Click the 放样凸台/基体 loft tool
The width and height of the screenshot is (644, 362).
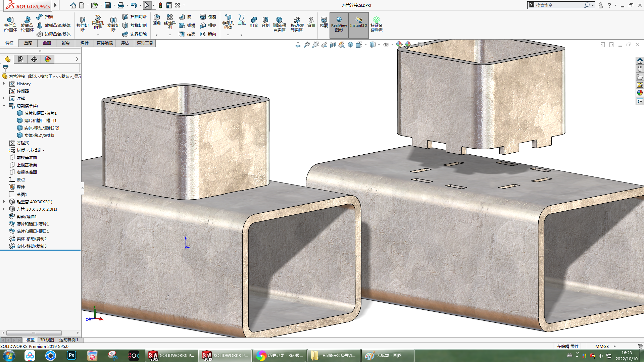pyautogui.click(x=54, y=25)
